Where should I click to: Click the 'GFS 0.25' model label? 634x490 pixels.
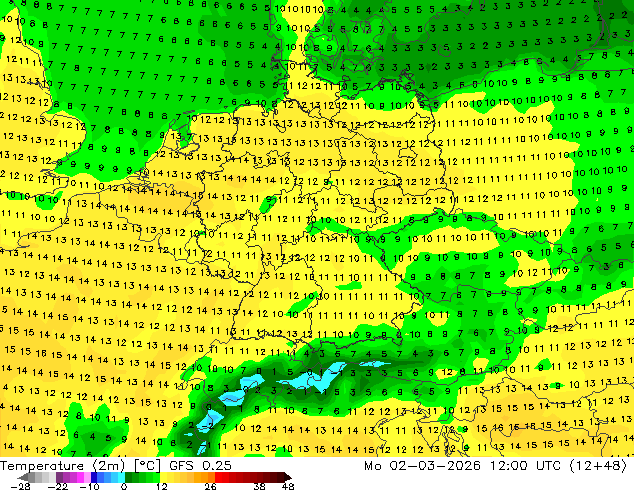click(x=200, y=466)
